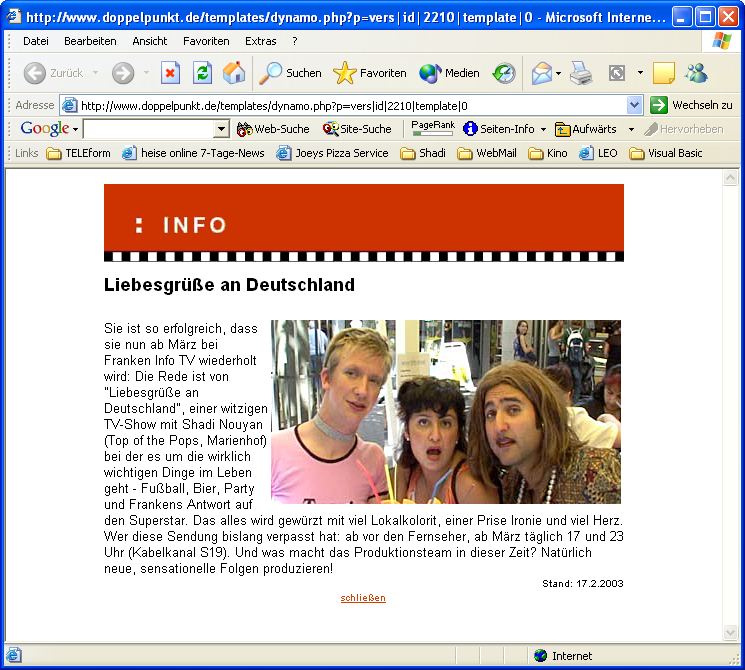Image resolution: width=745 pixels, height=670 pixels.
Task: Open the Favoriten star panel
Action: click(370, 73)
